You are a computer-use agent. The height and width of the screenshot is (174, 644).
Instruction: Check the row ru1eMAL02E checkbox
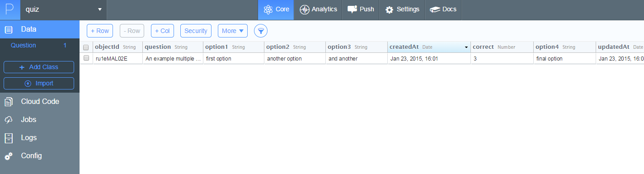86,58
